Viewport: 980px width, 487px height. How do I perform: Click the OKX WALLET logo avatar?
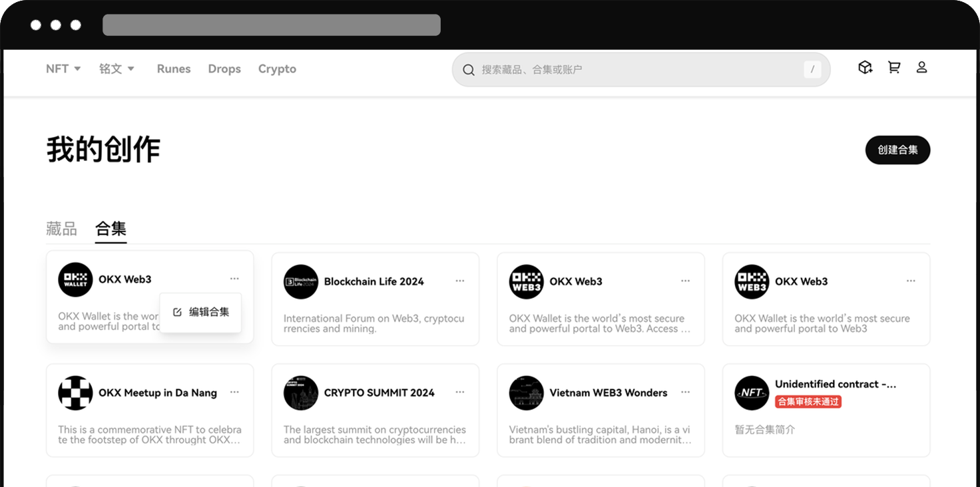point(75,279)
